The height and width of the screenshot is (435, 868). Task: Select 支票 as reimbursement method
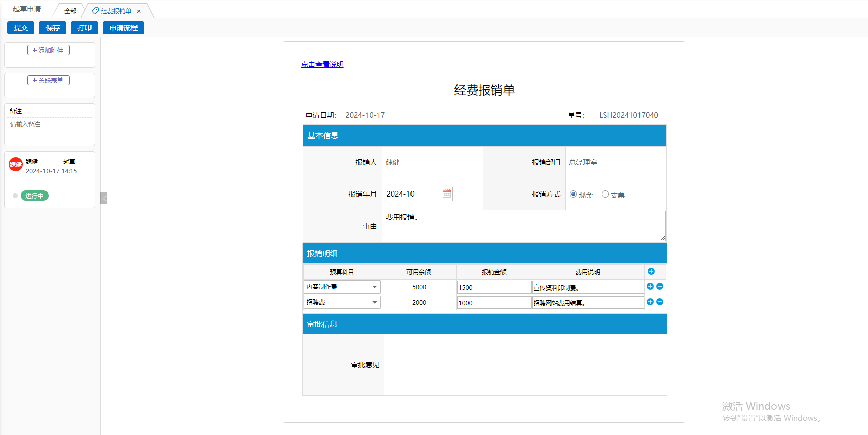pyautogui.click(x=605, y=195)
